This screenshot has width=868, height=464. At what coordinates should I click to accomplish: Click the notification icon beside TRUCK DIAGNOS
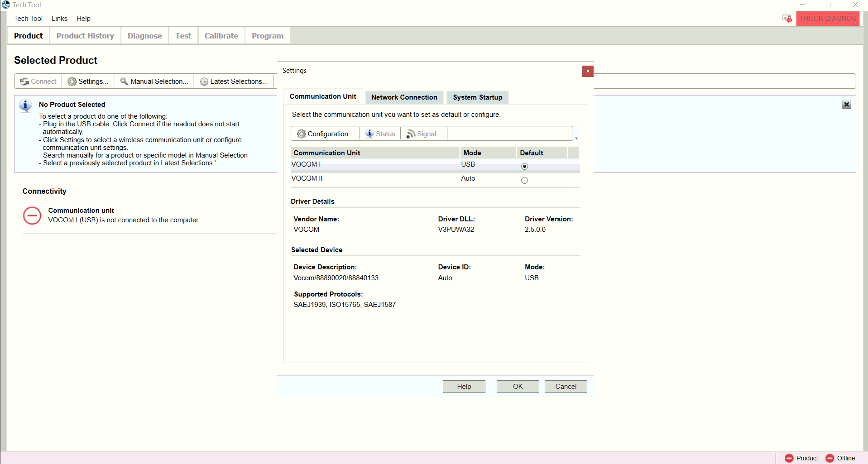coord(787,19)
